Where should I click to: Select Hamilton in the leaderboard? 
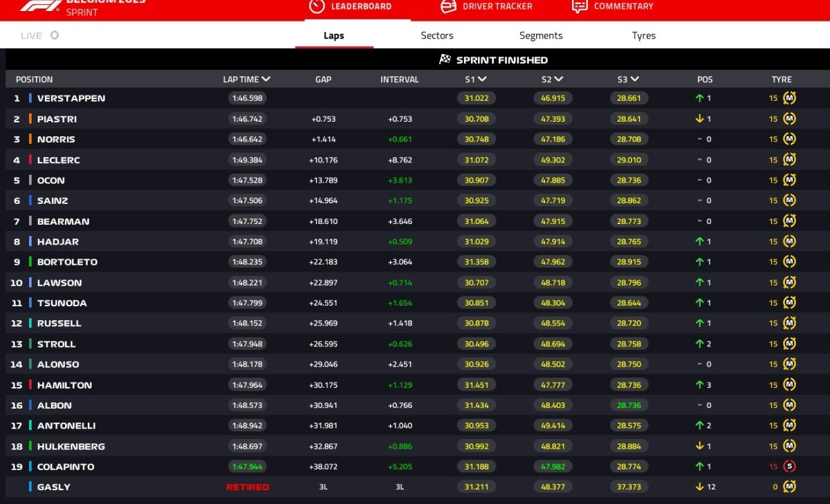coord(64,385)
